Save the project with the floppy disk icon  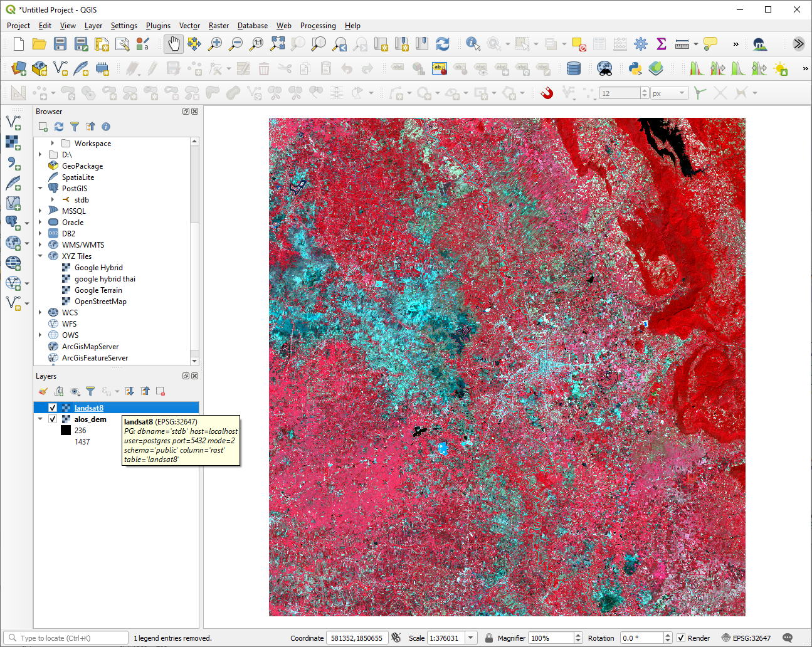tap(60, 44)
